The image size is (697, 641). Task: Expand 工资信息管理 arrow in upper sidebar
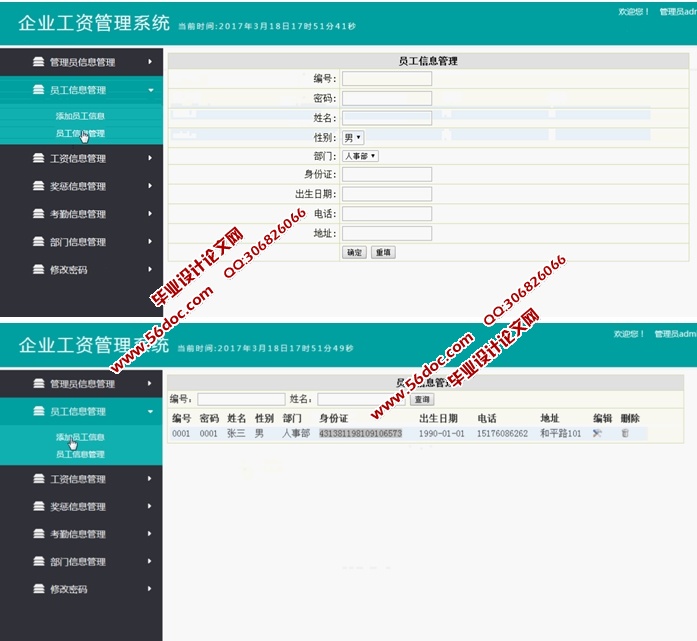(150, 158)
